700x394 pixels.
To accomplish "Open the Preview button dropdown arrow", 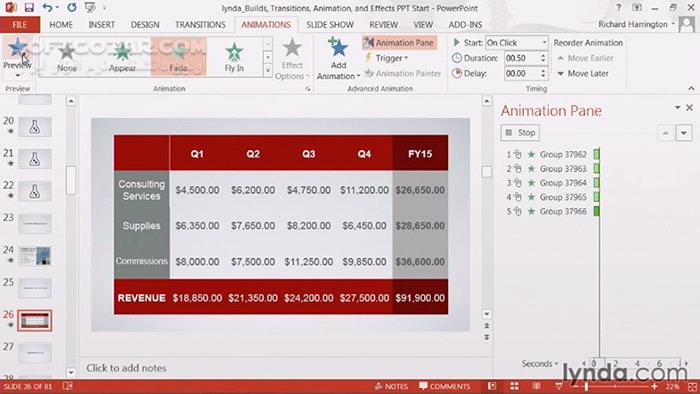I will click(17, 75).
